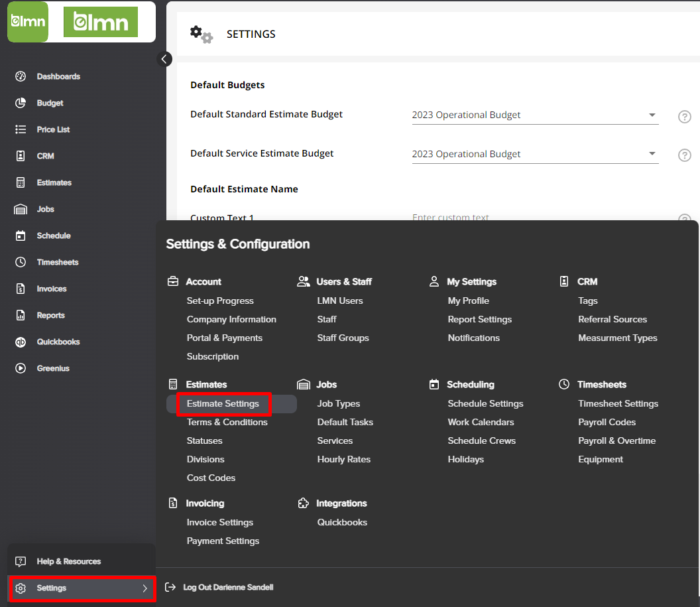Click the Integrations puzzle piece icon
The width and height of the screenshot is (700, 607).
[x=304, y=504]
